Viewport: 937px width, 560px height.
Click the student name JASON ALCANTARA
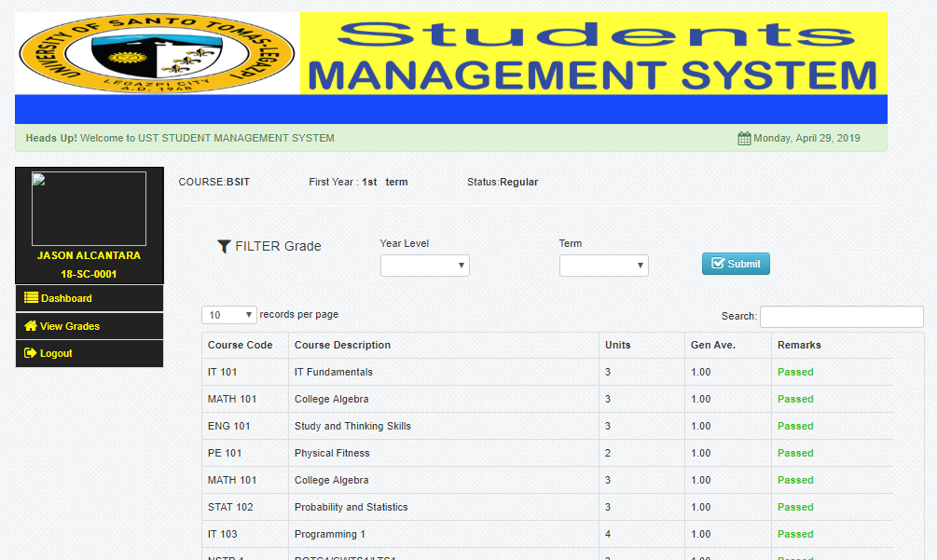tap(90, 255)
